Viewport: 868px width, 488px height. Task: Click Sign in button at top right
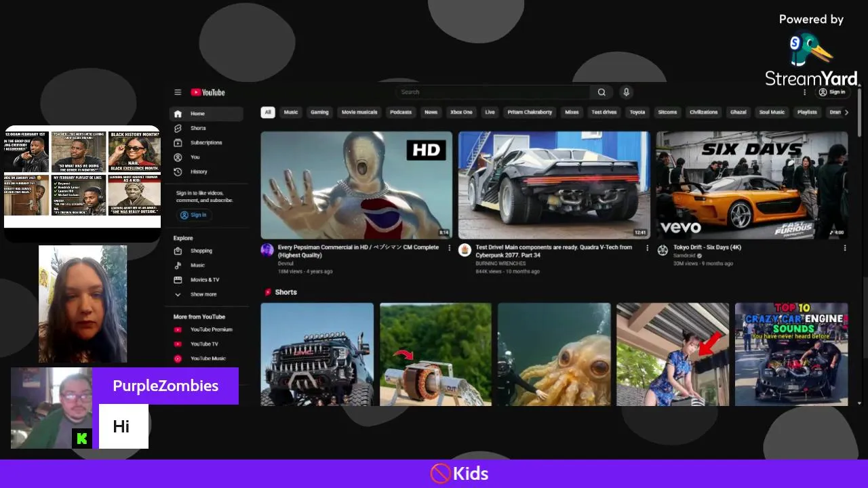(832, 92)
